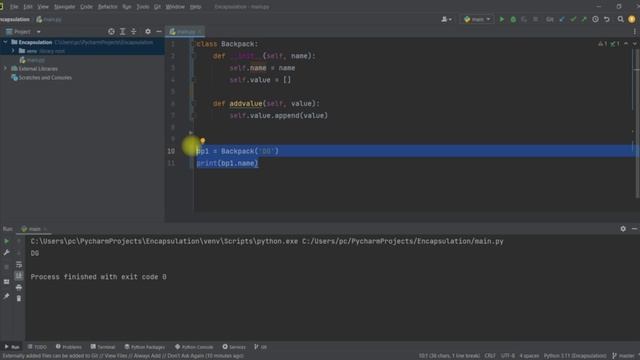640x360 pixels.
Task: Open Project panel gear options
Action: pos(148,31)
